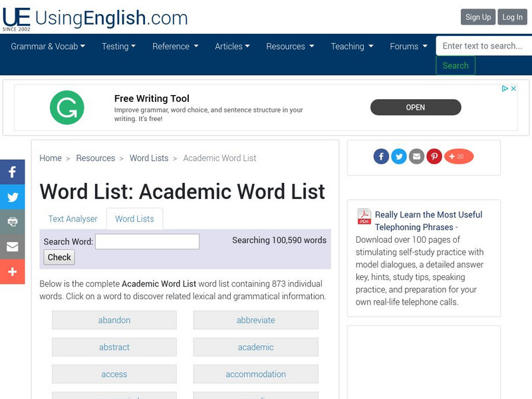The height and width of the screenshot is (399, 532).
Task: Share page via left sidebar Twitter icon
Action: pyautogui.click(x=12, y=197)
